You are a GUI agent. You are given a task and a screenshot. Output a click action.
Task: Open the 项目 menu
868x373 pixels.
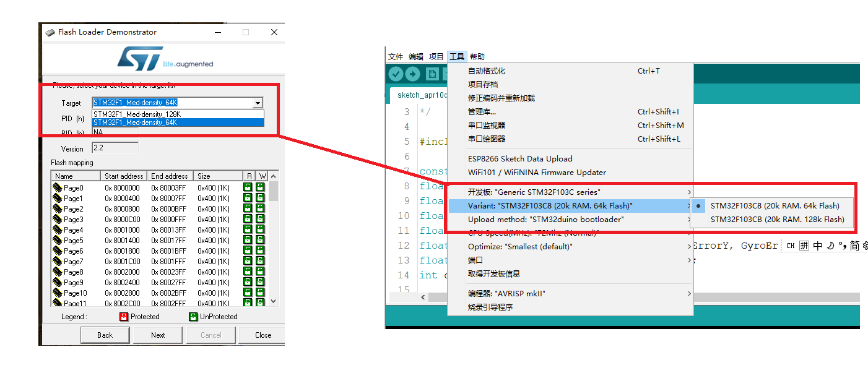point(436,56)
